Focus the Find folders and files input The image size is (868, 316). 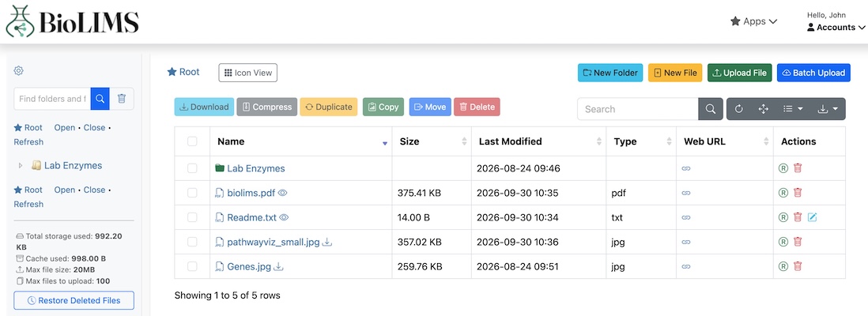[52, 99]
